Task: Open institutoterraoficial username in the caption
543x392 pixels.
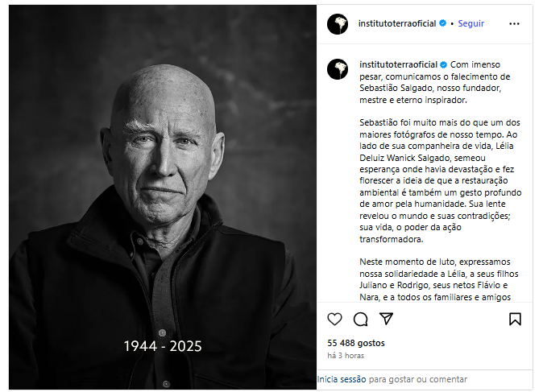Action: [x=398, y=64]
